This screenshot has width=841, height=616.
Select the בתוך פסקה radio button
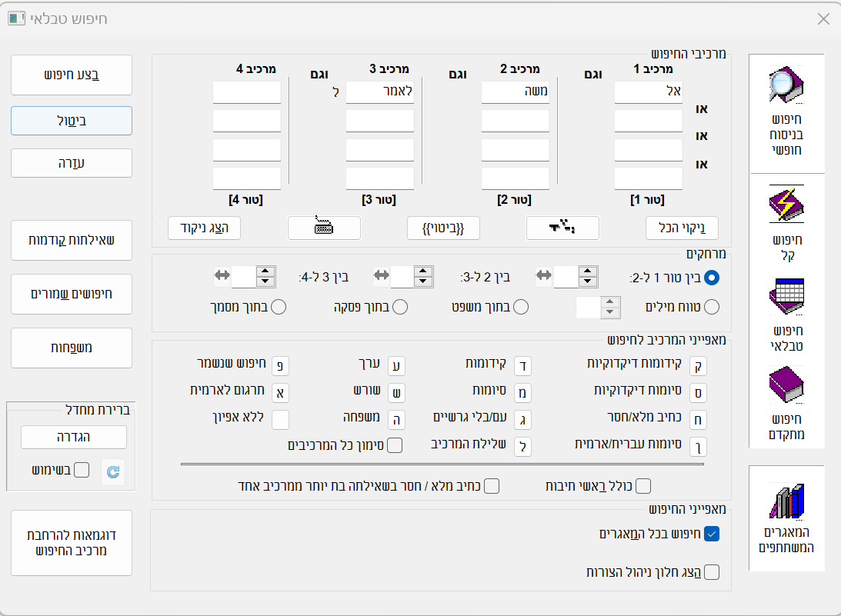(400, 307)
